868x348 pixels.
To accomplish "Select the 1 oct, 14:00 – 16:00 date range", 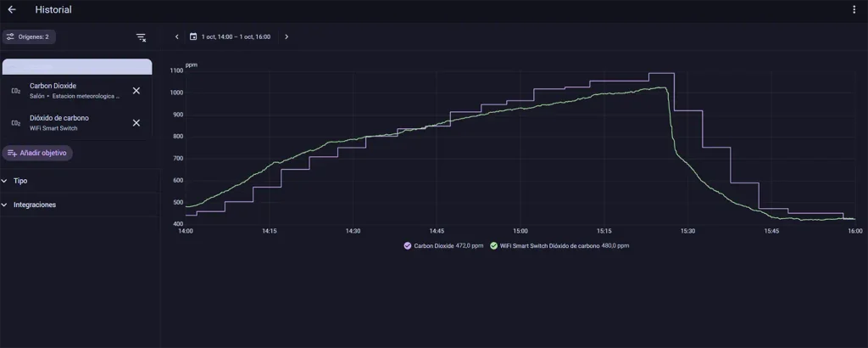I will 236,36.
